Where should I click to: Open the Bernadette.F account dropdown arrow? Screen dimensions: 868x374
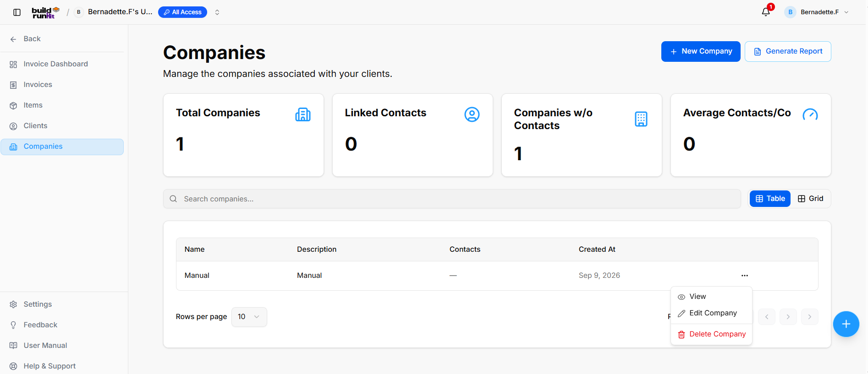(x=846, y=12)
